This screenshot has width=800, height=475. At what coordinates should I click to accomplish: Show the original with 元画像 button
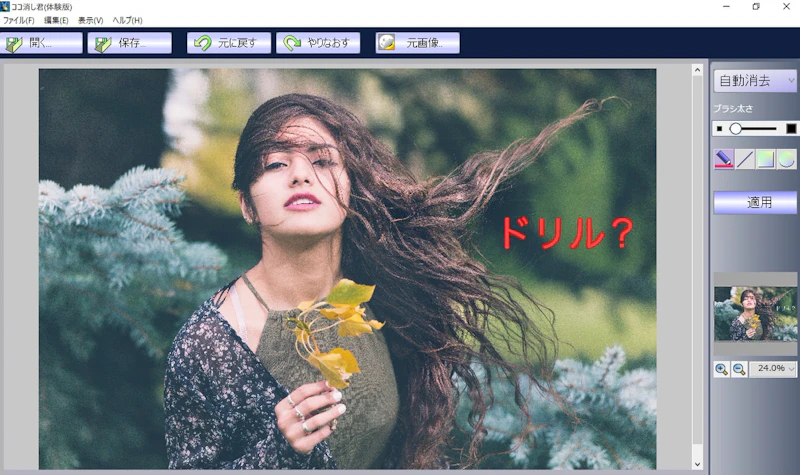point(417,43)
